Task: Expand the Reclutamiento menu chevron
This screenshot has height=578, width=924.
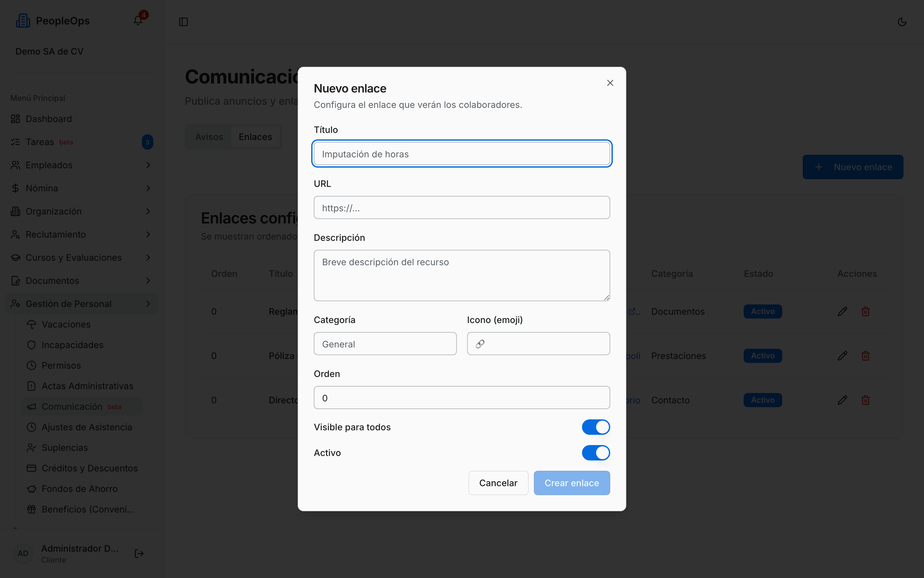Action: [148, 234]
